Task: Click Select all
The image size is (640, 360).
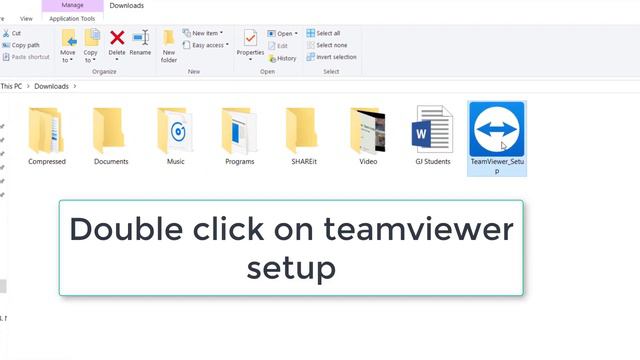Action: point(323,33)
